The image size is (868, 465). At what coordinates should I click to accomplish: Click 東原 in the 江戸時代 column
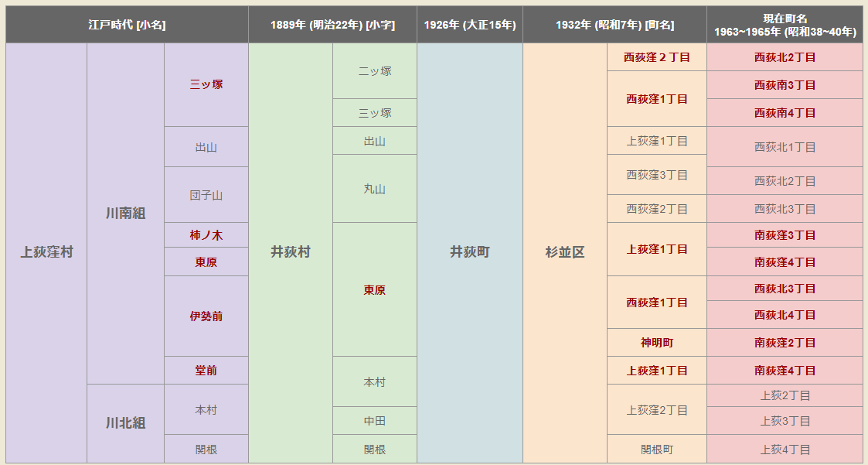(x=206, y=262)
